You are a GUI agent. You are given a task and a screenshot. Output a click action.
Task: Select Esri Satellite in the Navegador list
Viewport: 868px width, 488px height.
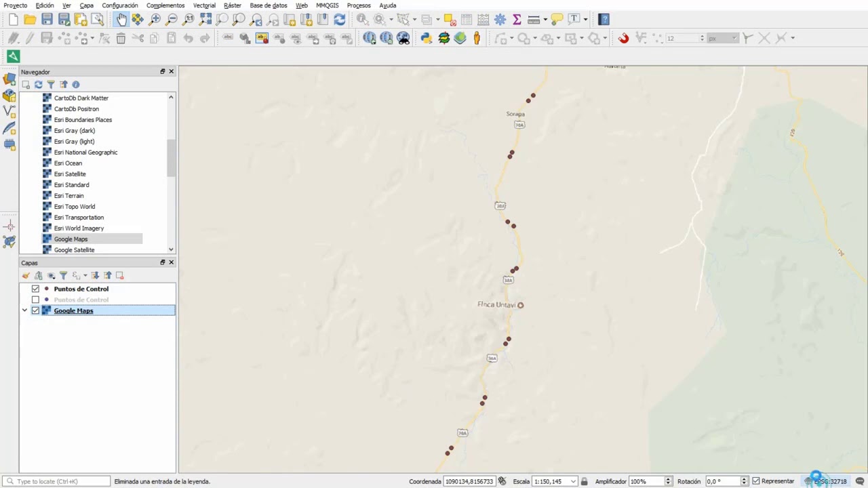coord(70,174)
